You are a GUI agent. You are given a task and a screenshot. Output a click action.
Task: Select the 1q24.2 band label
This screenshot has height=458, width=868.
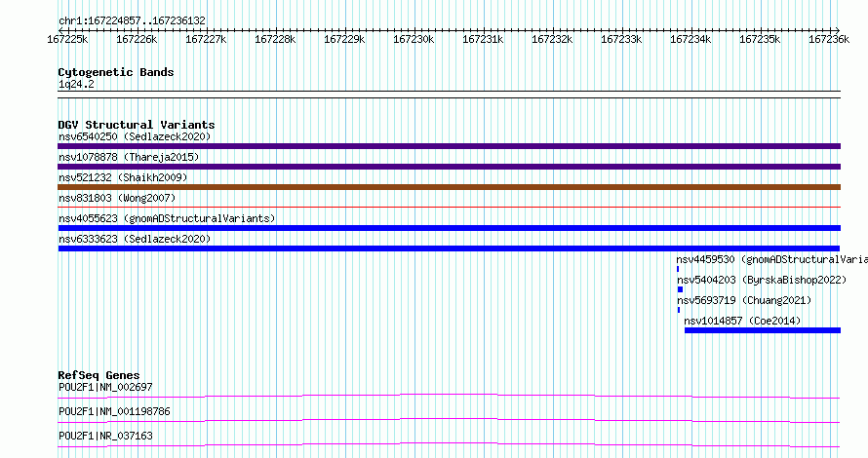point(76,84)
